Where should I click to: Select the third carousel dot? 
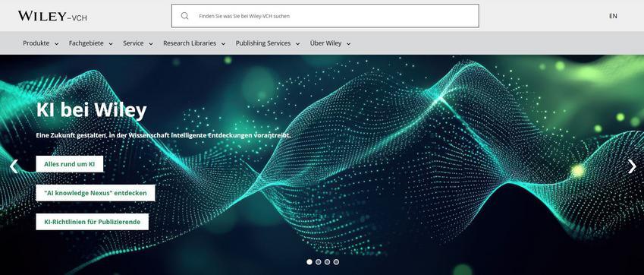tap(328, 262)
